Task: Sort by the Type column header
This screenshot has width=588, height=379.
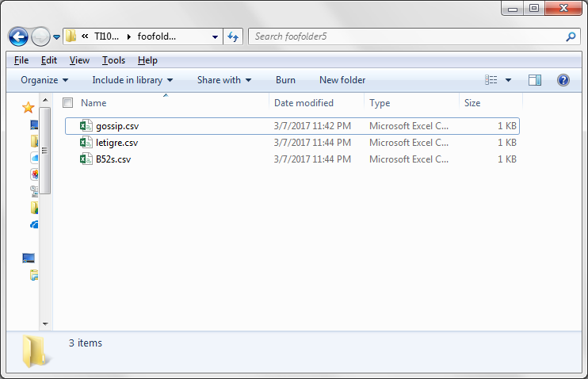Action: (380, 103)
